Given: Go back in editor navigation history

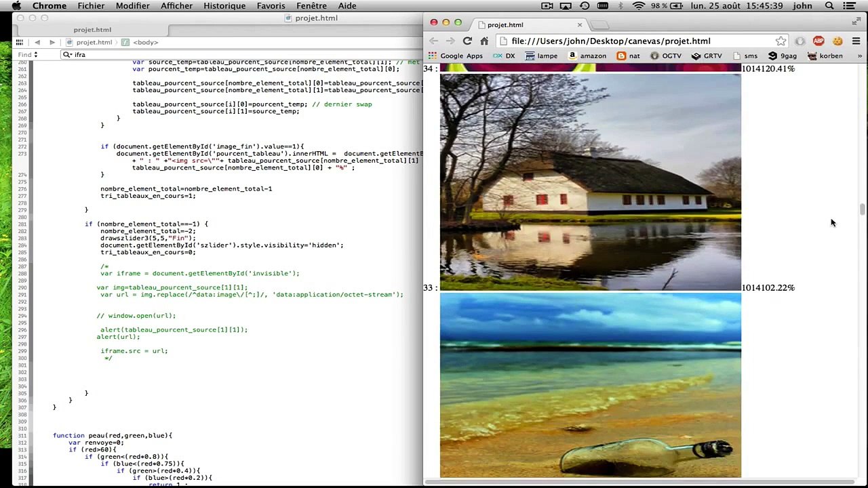Looking at the screenshot, I should [37, 42].
